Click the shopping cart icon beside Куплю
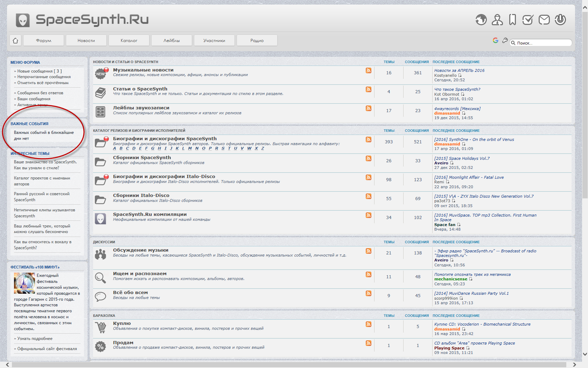The image size is (588, 368). [x=100, y=327]
